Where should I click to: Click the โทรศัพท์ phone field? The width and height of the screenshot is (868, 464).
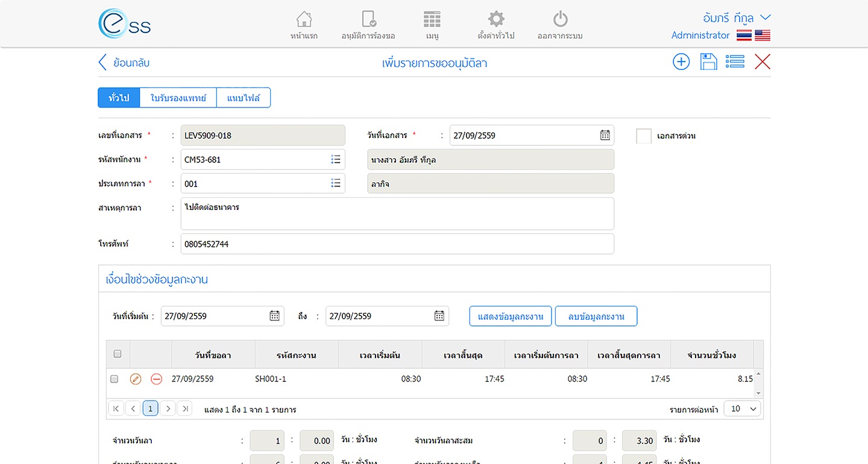point(397,244)
